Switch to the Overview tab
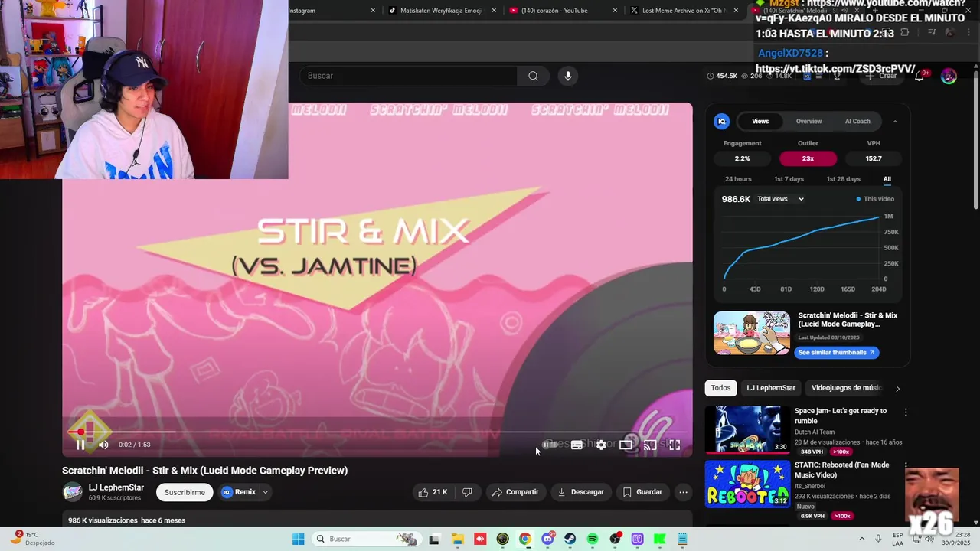This screenshot has width=980, height=551. point(808,121)
